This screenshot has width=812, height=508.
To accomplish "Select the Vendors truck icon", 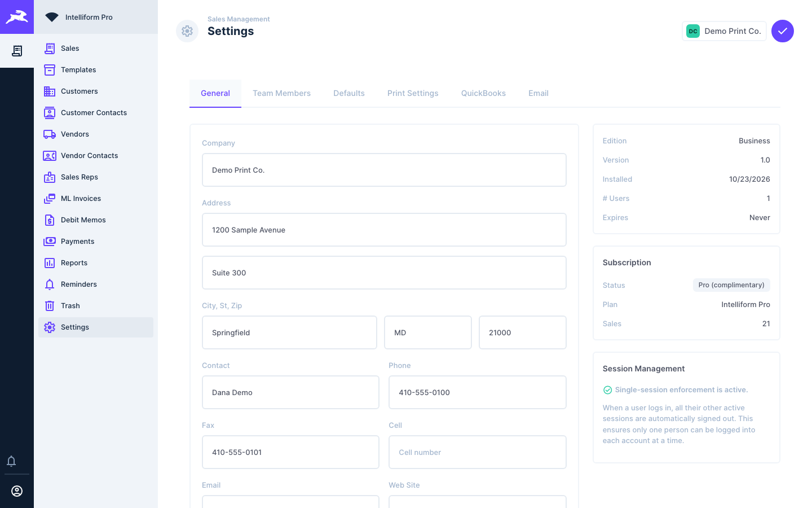I will 50,134.
